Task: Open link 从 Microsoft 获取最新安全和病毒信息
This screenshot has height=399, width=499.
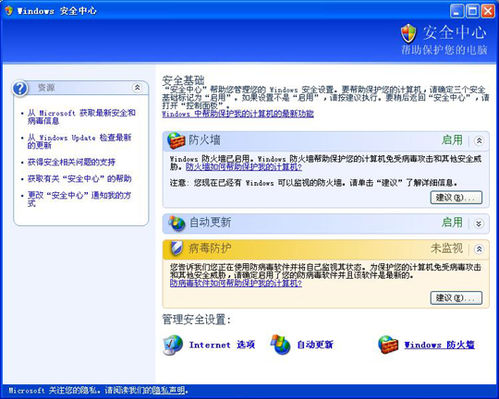Action: pos(81,117)
